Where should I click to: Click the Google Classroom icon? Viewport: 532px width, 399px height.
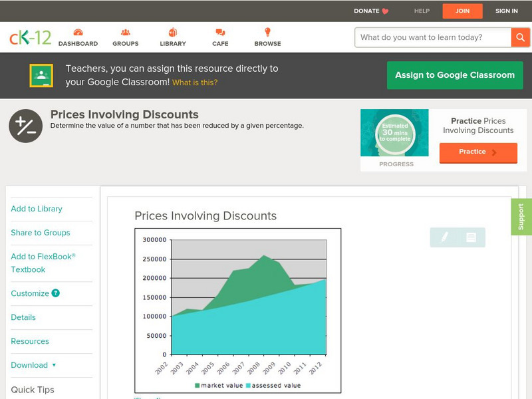click(41, 75)
